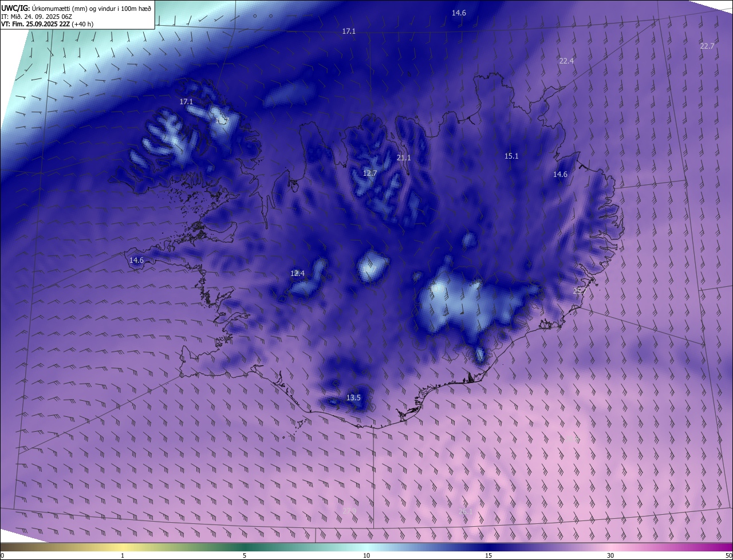The image size is (733, 560).
Task: Click the 14.6 label west of Snæfellsnes peninsula
Action: pos(136,260)
